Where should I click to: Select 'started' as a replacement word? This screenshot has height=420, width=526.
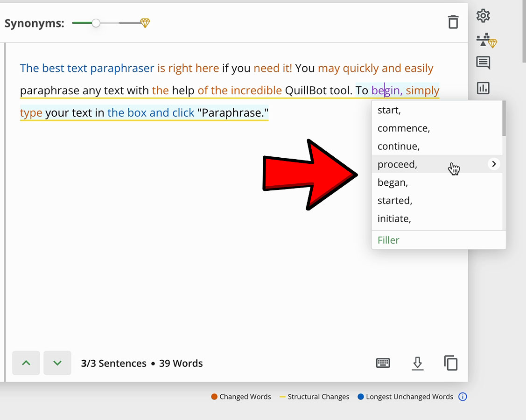[x=394, y=200]
